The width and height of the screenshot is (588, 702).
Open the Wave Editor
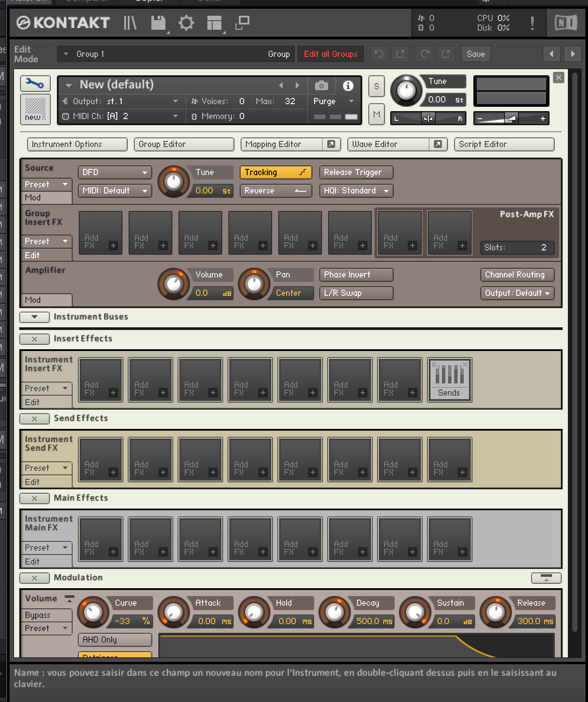click(389, 144)
